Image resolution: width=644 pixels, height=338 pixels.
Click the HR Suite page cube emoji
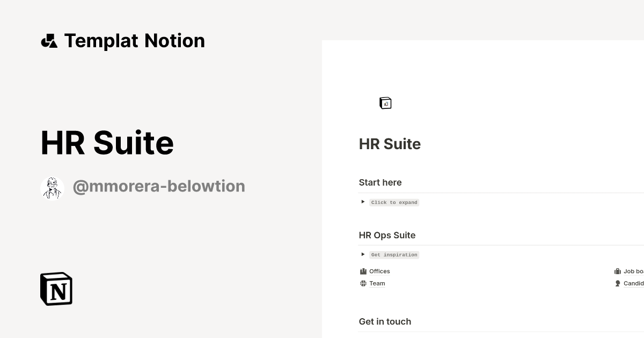tap(385, 102)
